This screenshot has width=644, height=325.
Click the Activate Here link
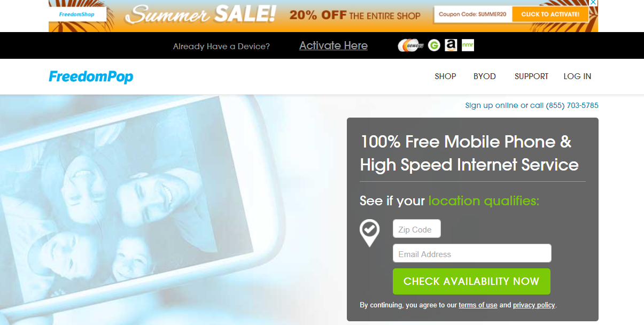pos(333,45)
